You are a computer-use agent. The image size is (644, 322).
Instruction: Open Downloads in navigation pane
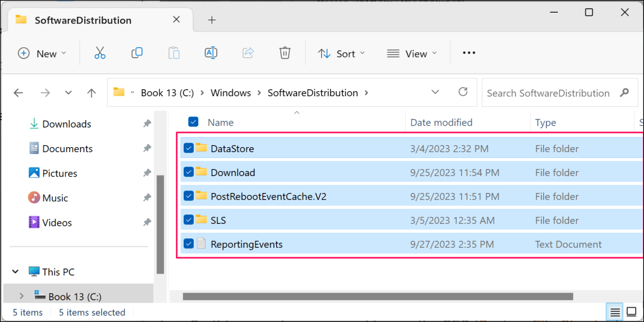tap(67, 124)
